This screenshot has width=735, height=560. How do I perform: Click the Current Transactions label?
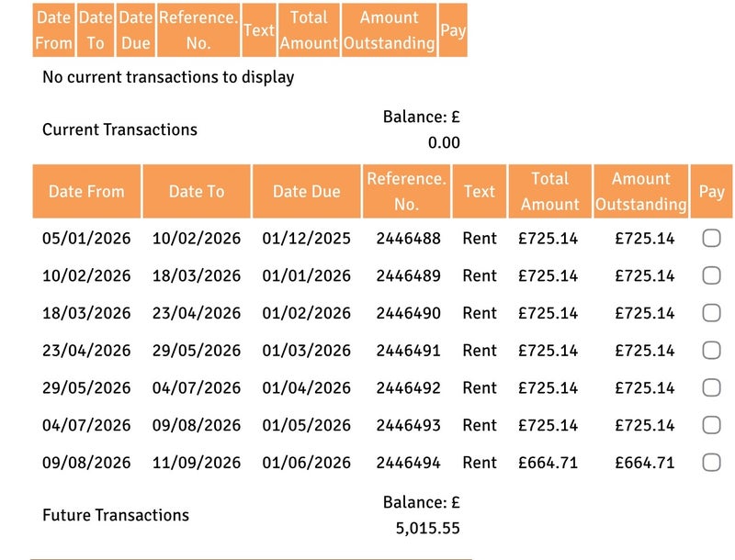point(119,129)
